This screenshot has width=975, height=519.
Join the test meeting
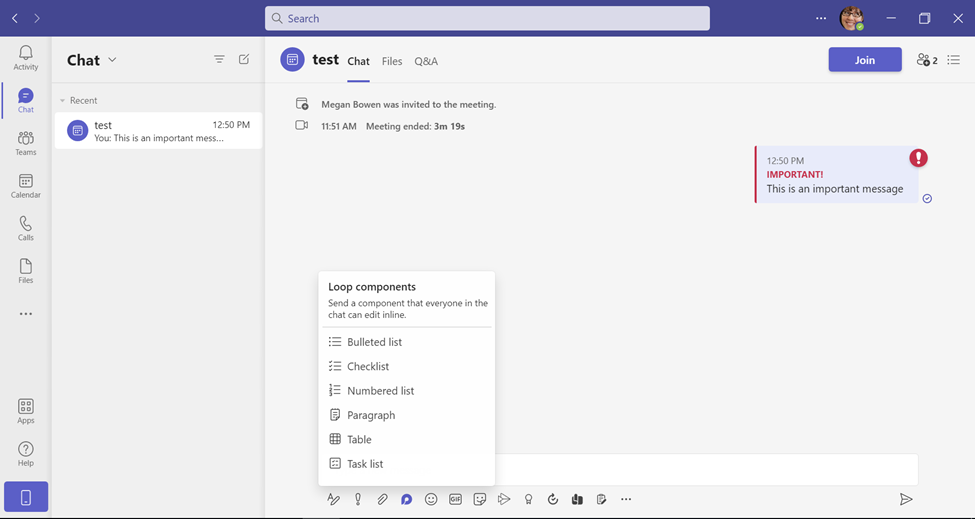click(x=864, y=60)
